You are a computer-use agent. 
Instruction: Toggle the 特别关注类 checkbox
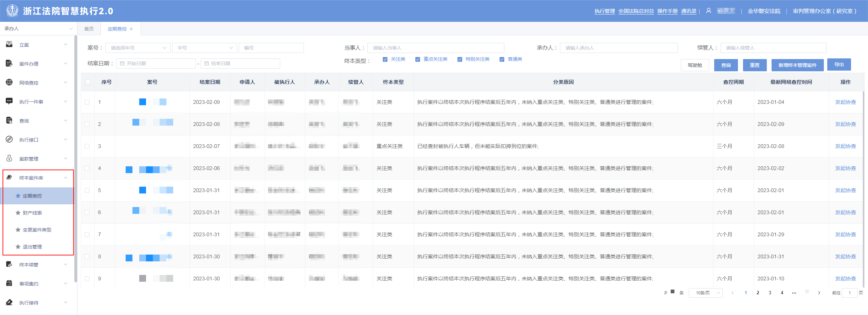pos(459,59)
